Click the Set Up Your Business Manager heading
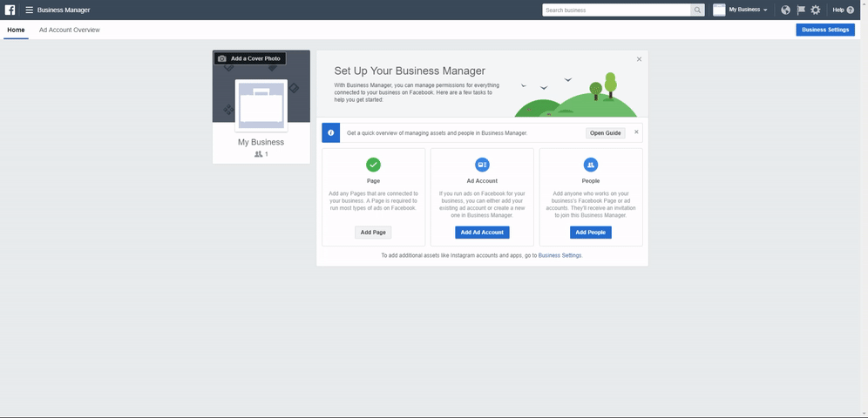 (410, 71)
